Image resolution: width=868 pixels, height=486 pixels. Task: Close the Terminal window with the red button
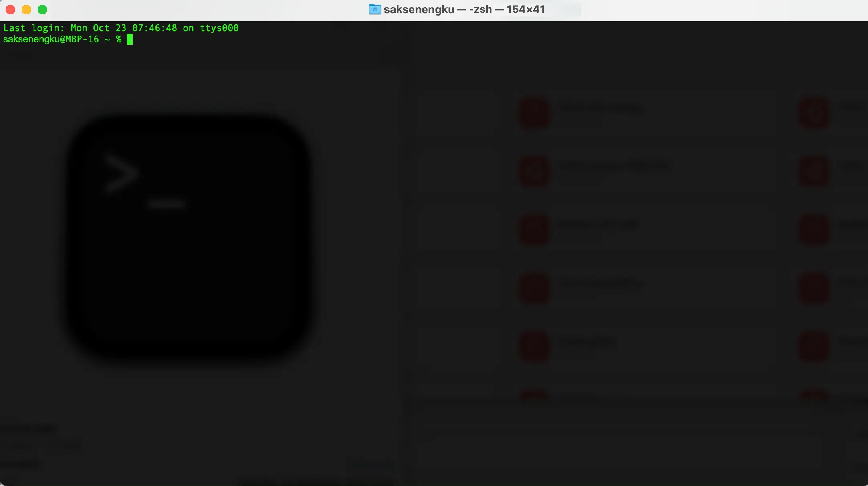[x=10, y=10]
